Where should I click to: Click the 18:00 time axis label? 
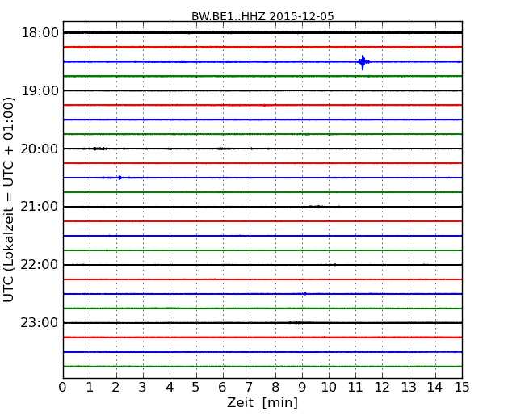point(40,33)
